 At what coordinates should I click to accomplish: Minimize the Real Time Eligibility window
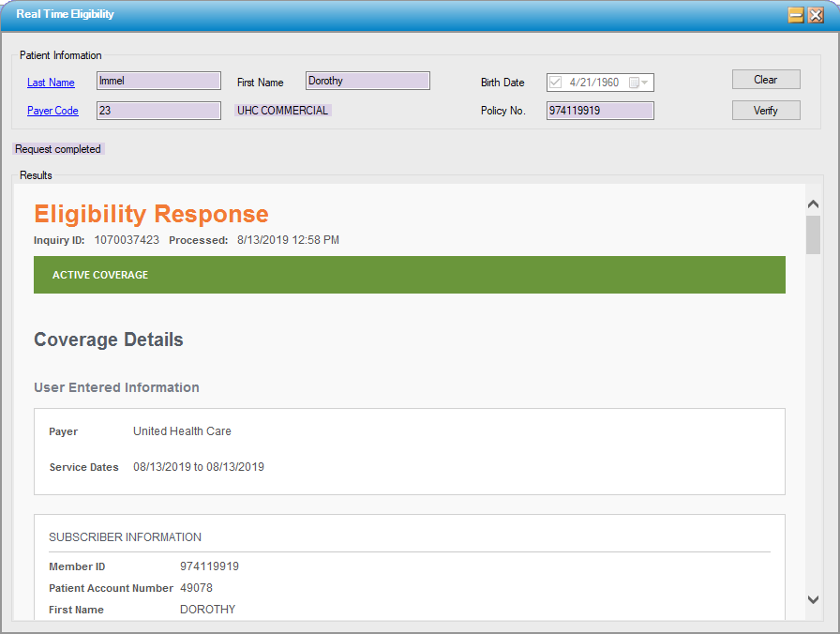coord(796,15)
